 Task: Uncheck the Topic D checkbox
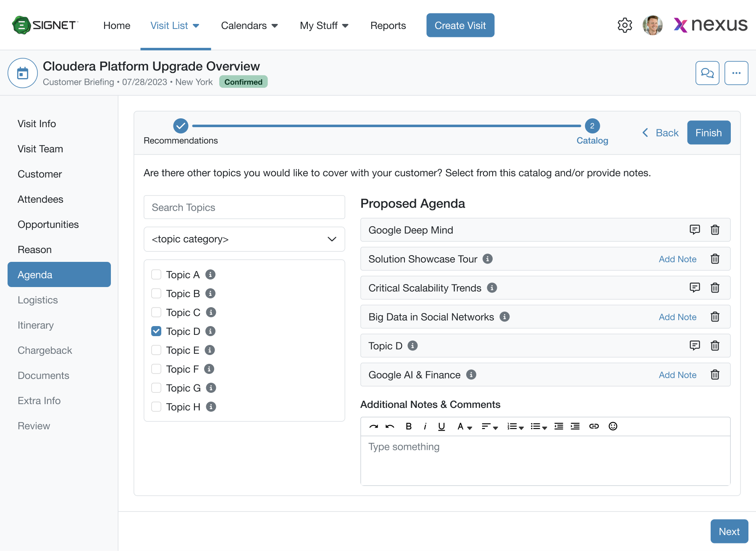coord(156,331)
